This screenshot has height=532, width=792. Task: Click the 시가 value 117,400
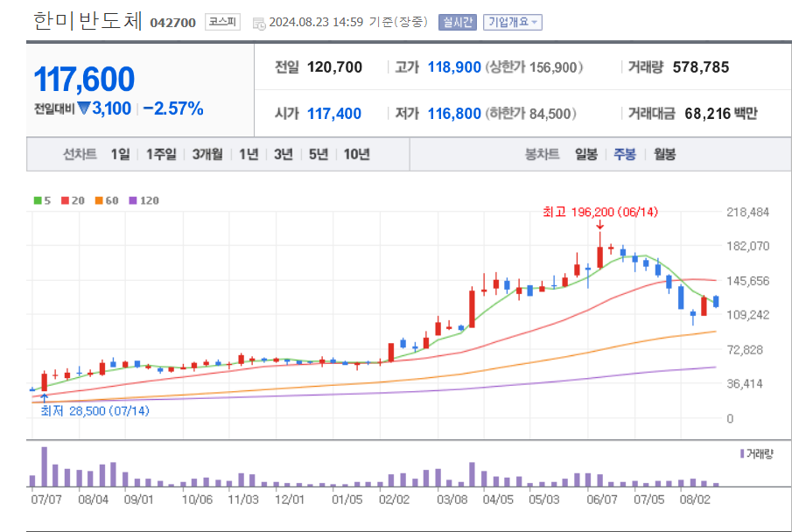334,114
